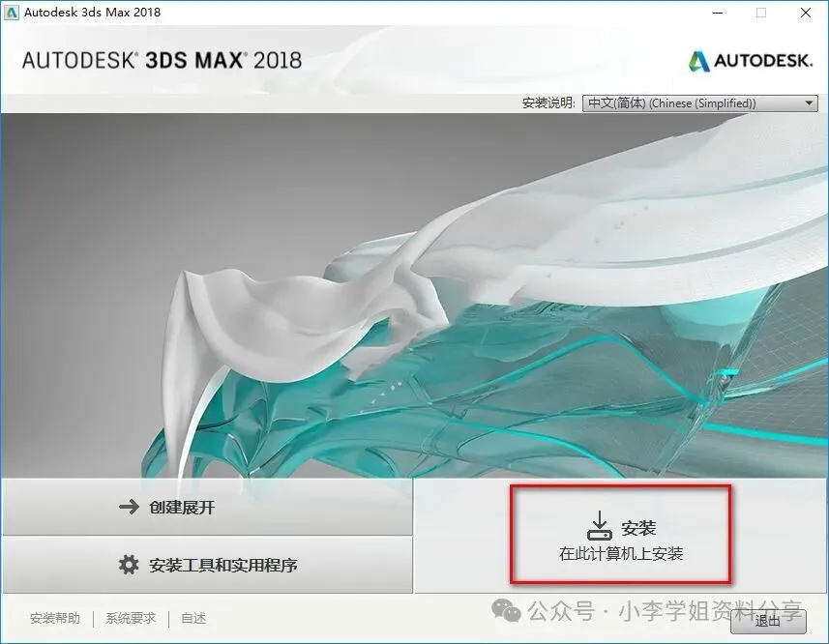Open the 自述 readme link

point(193,618)
